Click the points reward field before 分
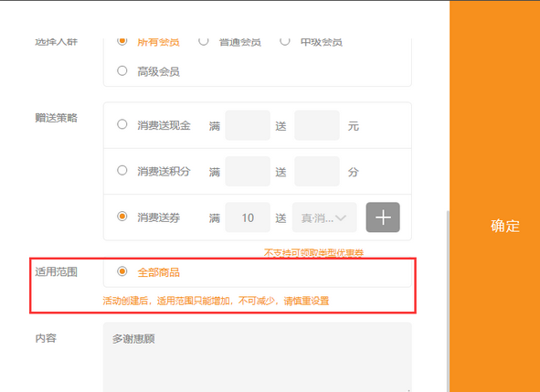Viewport: 540px width, 392px height. point(317,171)
